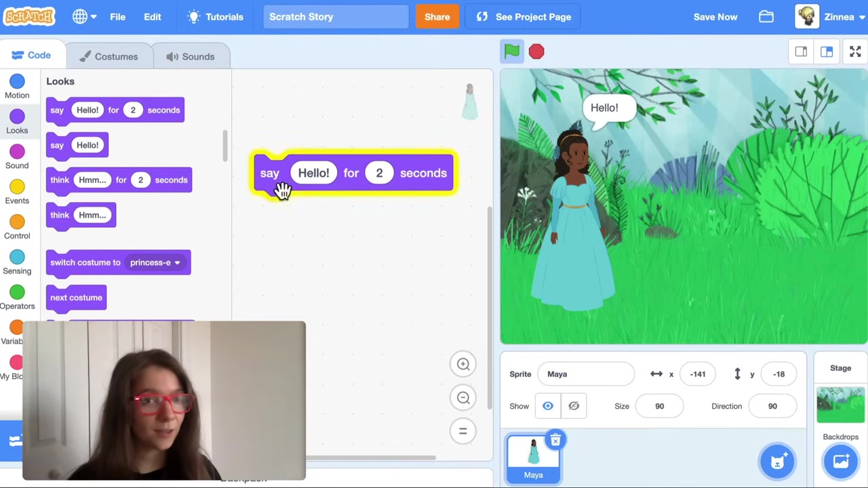Open the language globe dropdown
Screen dimensions: 868x488
coord(85,17)
